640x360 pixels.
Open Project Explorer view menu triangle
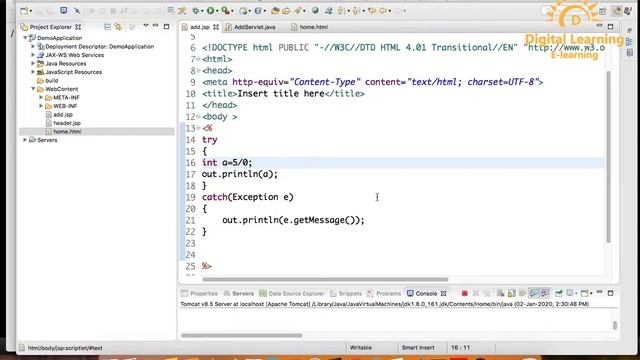click(x=146, y=26)
